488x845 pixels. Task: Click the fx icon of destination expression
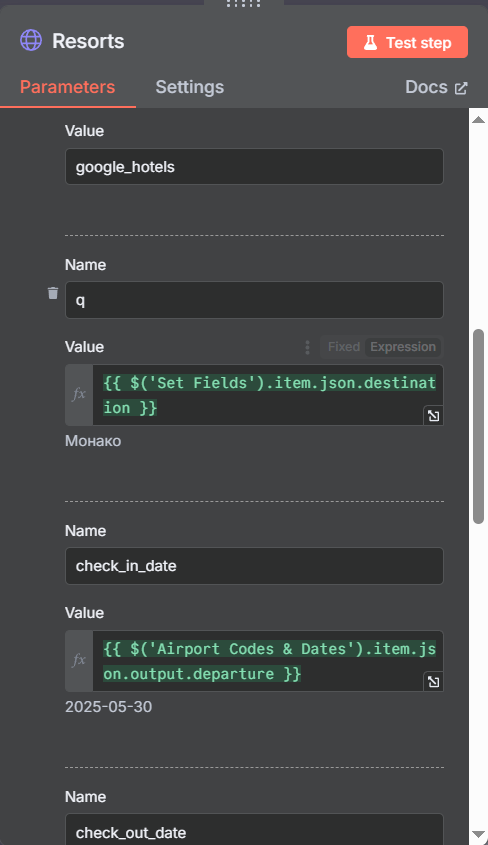coord(79,394)
